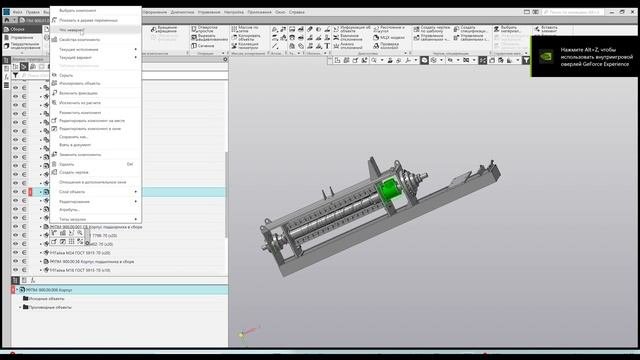The image size is (640, 360).
Task: Toggle Є marker on МУМ 900.00.36 row
Action: point(24,261)
